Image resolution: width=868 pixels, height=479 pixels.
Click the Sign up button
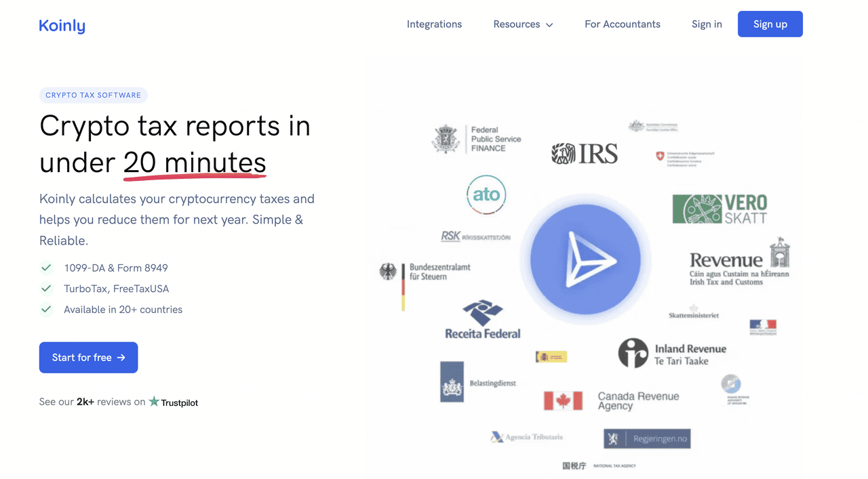[770, 24]
